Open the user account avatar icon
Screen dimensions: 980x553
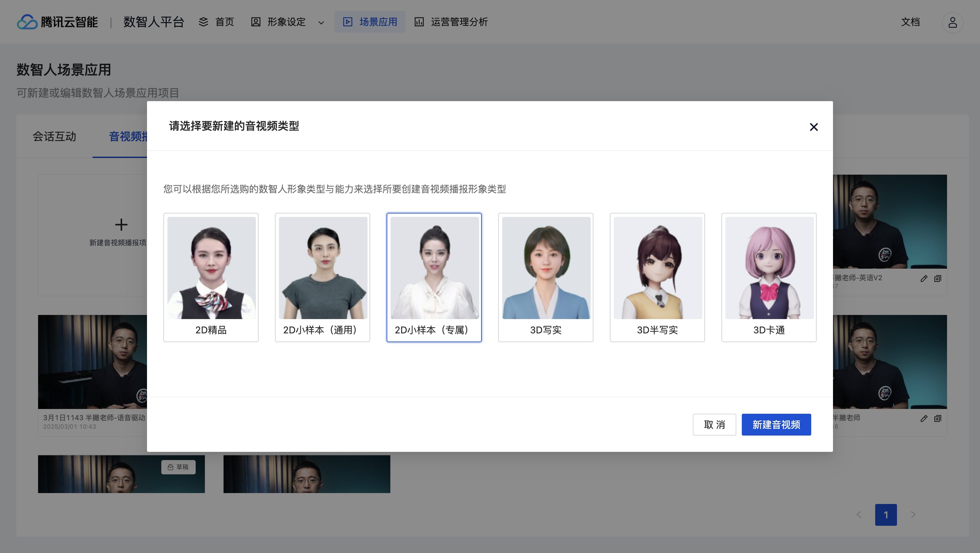click(x=952, y=22)
